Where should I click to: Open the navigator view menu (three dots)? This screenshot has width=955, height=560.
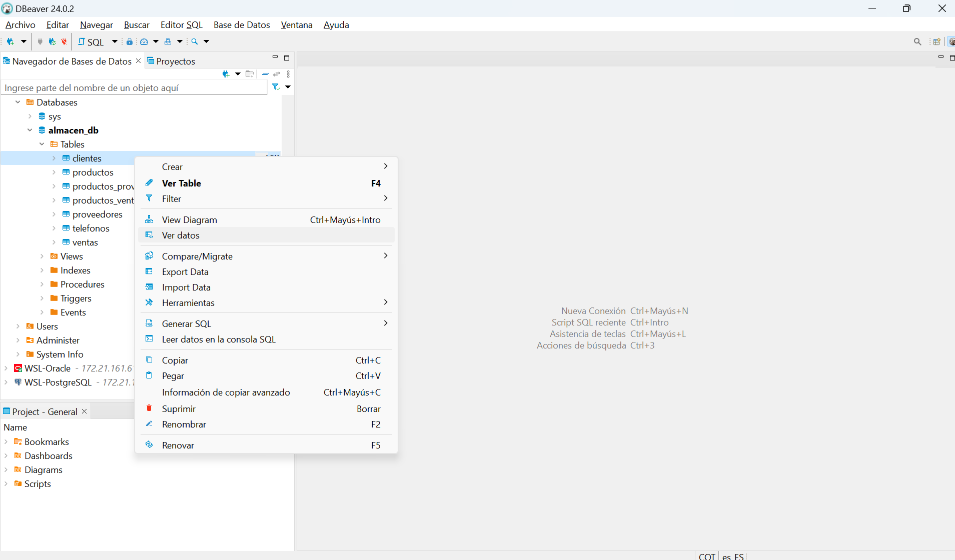pos(288,74)
